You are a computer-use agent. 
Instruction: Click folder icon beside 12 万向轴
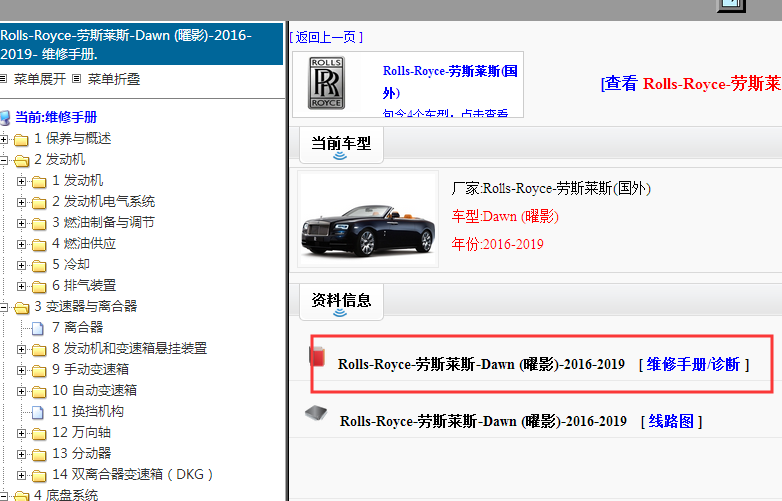(39, 434)
